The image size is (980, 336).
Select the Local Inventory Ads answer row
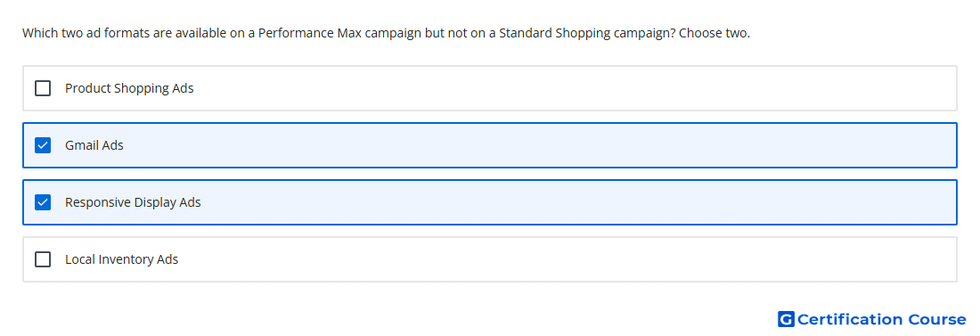point(490,259)
